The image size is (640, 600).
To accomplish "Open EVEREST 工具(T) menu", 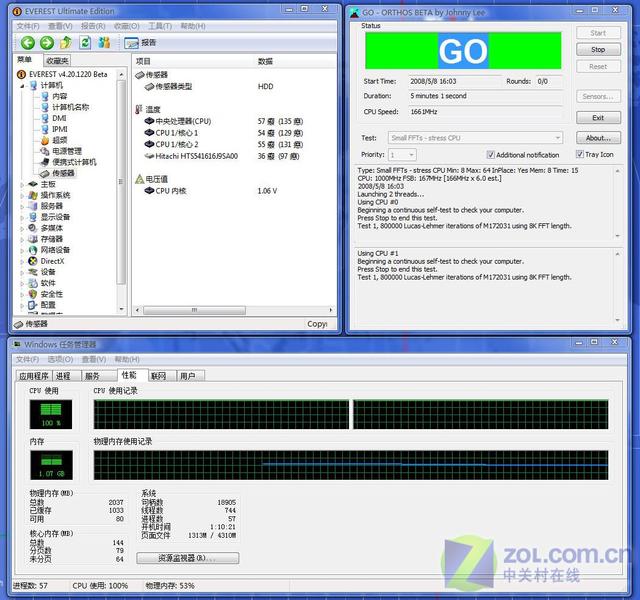I will (160, 26).
